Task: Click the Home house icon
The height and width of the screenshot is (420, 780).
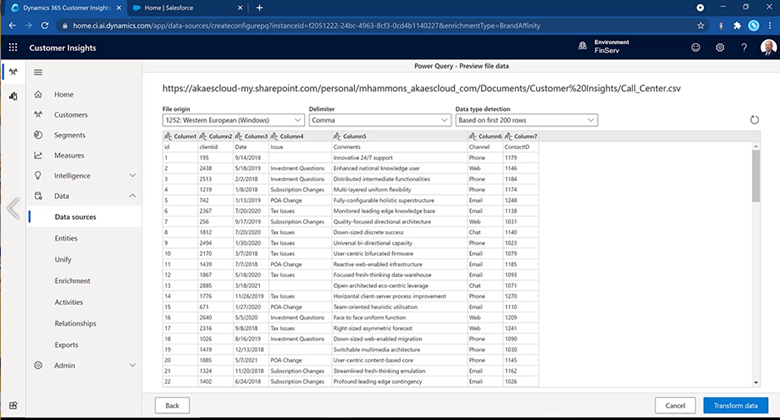Action: coord(38,94)
